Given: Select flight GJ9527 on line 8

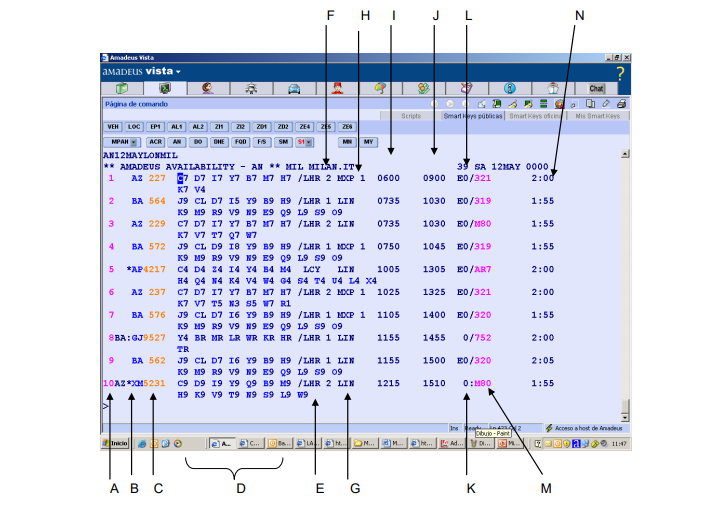Looking at the screenshot, I should click(x=149, y=338).
